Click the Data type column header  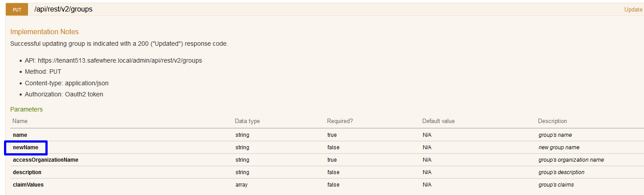247,121
